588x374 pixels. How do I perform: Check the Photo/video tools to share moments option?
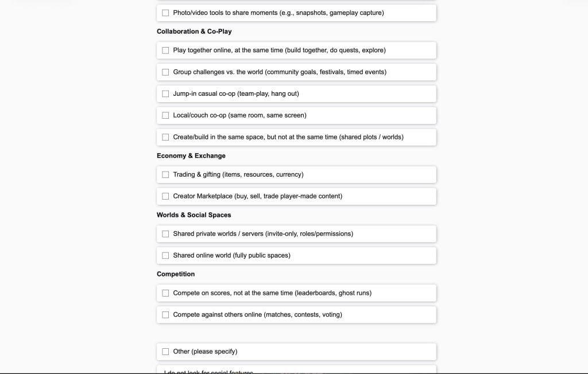point(165,13)
